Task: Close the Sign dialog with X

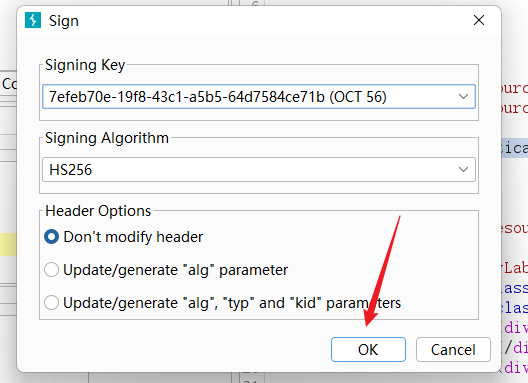Action: pos(478,20)
